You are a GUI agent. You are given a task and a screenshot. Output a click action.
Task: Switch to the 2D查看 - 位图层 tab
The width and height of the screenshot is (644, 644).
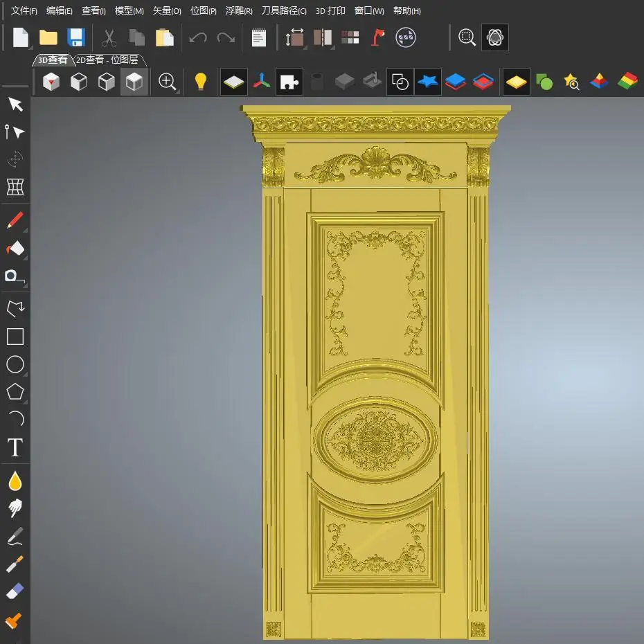107,60
